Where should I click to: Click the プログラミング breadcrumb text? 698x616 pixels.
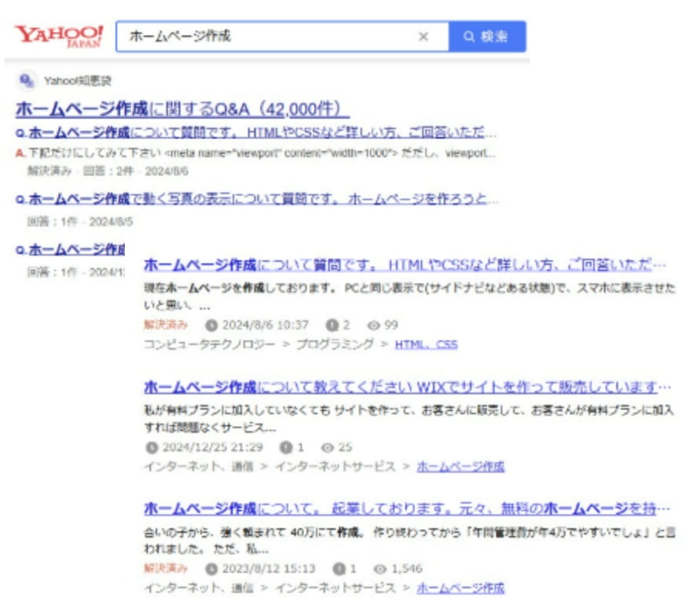[335, 345]
